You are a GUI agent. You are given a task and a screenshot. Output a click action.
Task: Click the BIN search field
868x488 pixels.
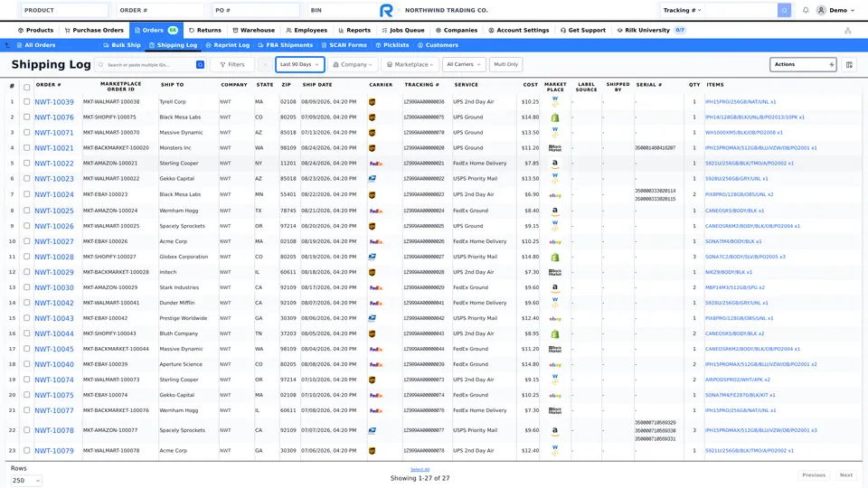point(342,10)
